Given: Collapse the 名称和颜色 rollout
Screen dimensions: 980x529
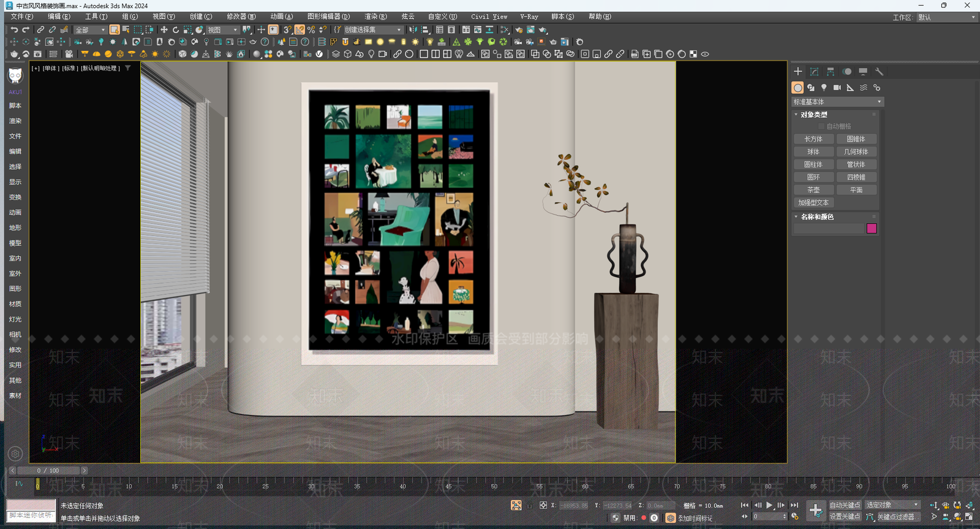Looking at the screenshot, I should [x=817, y=217].
